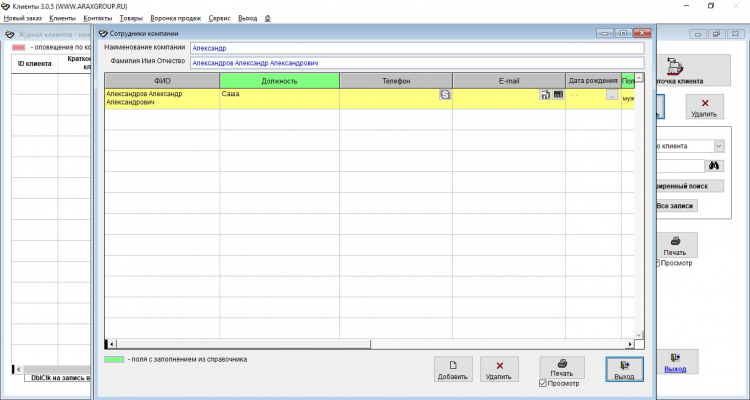Restore the main Клиенты application window
This screenshot has width=750, height=400.
point(711,6)
